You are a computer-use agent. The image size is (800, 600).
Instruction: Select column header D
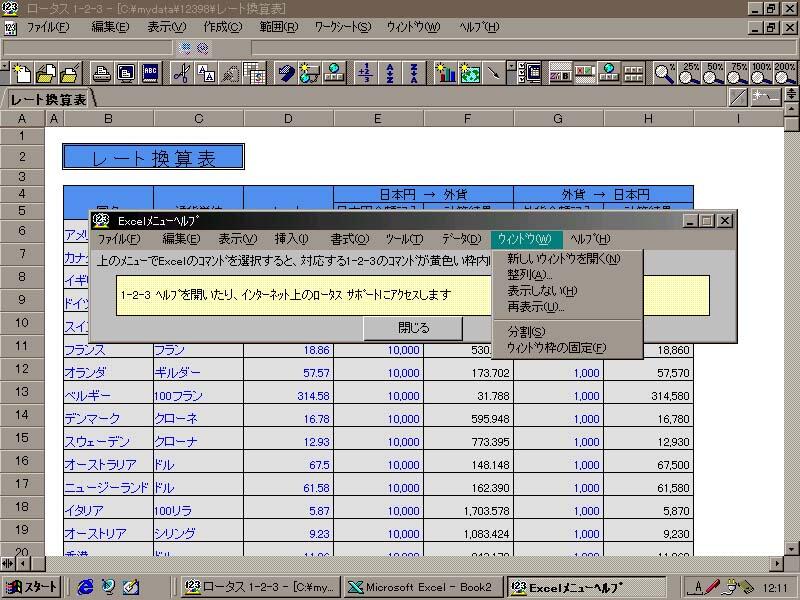pos(288,119)
